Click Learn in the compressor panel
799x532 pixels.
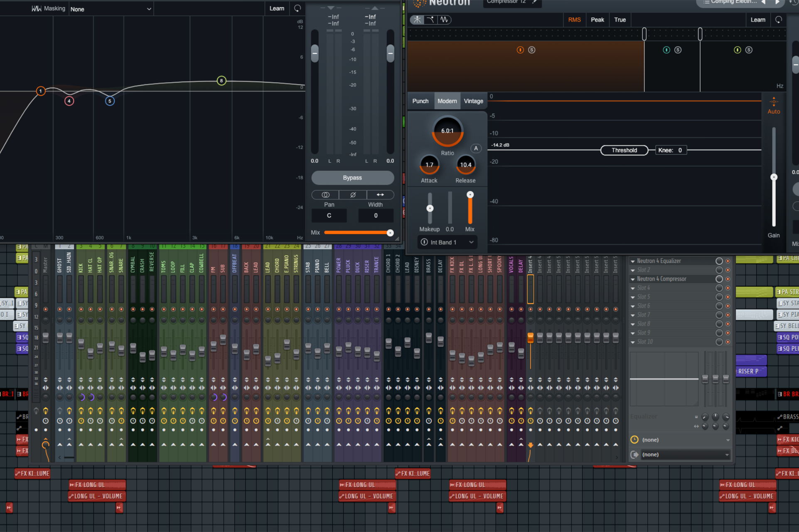click(758, 20)
